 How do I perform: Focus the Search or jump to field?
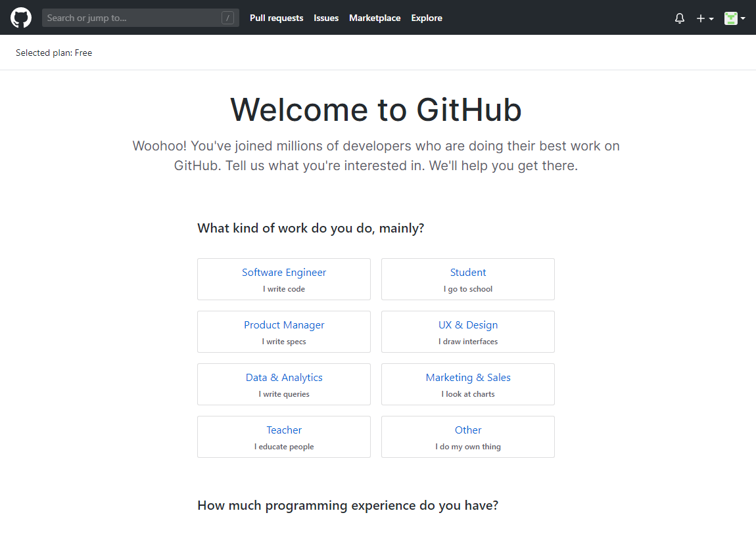pyautogui.click(x=131, y=18)
